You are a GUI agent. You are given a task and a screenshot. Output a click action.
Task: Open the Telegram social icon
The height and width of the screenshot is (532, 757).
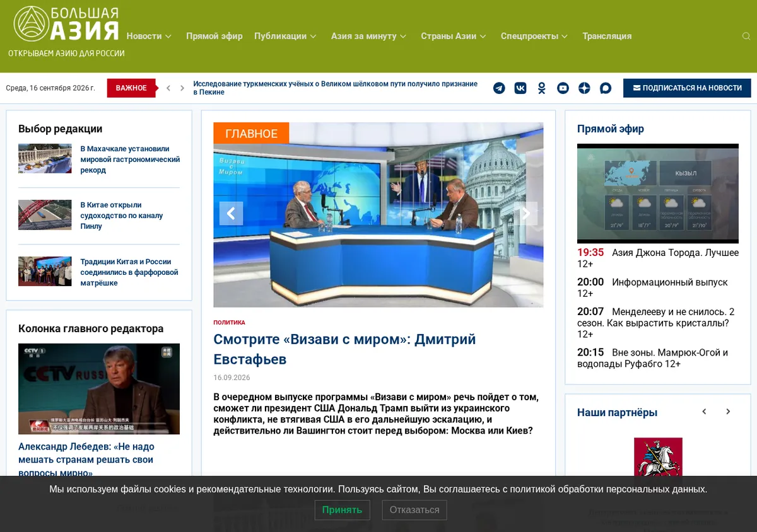pos(499,88)
